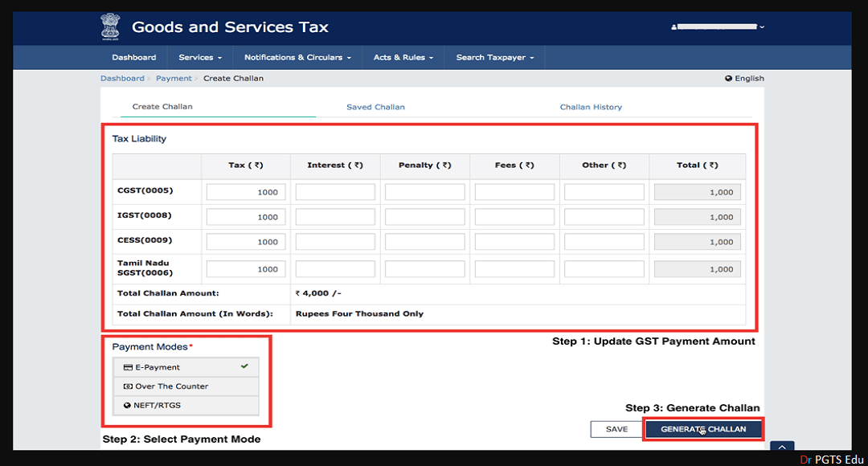Click the Tamil Nadu SGST Other field
This screenshot has height=466, width=868.
[604, 269]
